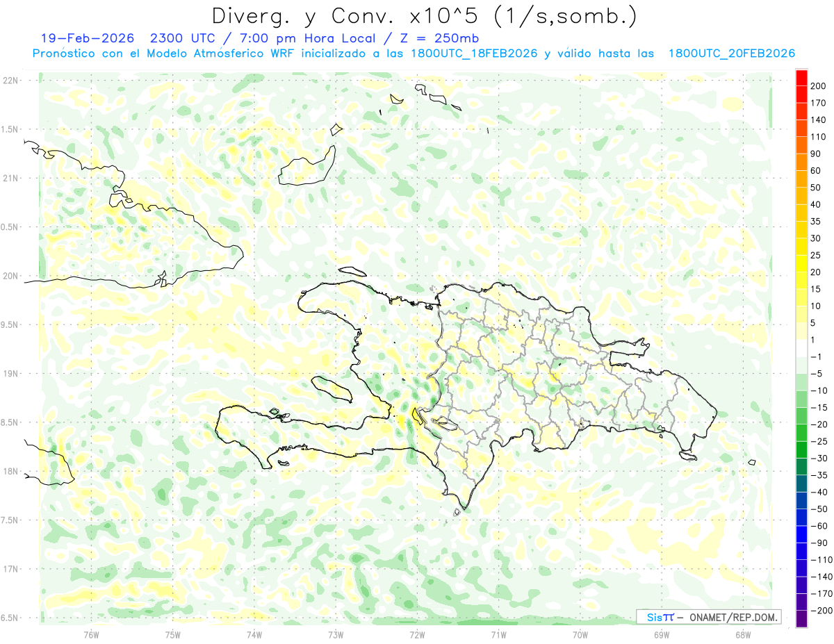Screen dimensions: 834x644
Task: Click the 75W longitude label
Action: click(x=173, y=634)
